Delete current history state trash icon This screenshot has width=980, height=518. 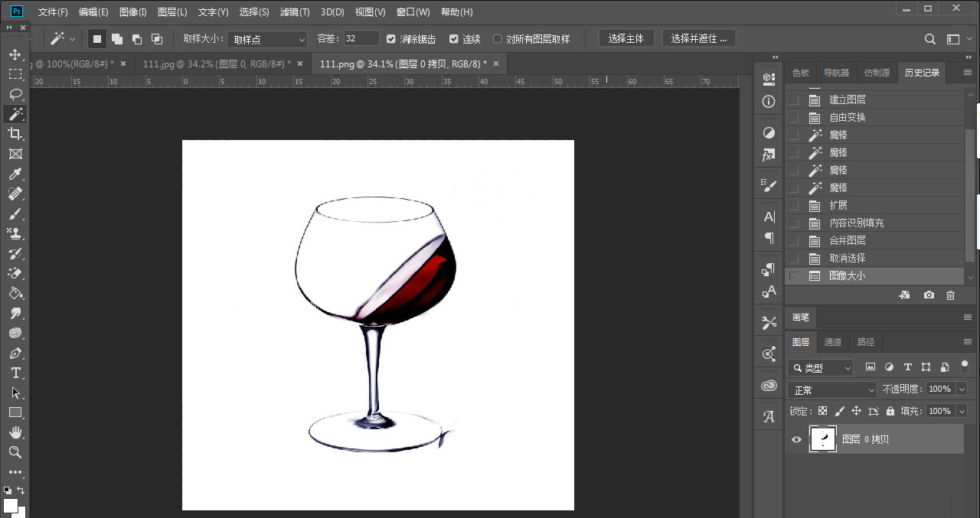click(951, 295)
